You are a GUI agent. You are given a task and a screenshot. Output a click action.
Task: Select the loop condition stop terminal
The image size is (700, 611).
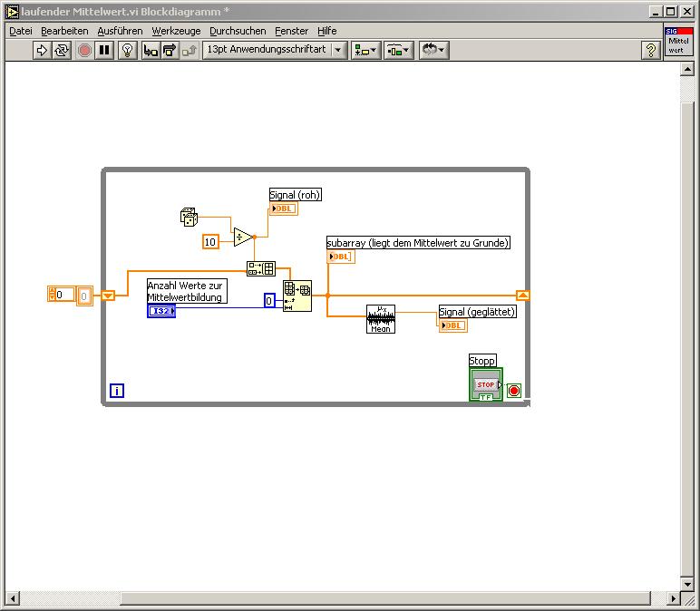(514, 391)
